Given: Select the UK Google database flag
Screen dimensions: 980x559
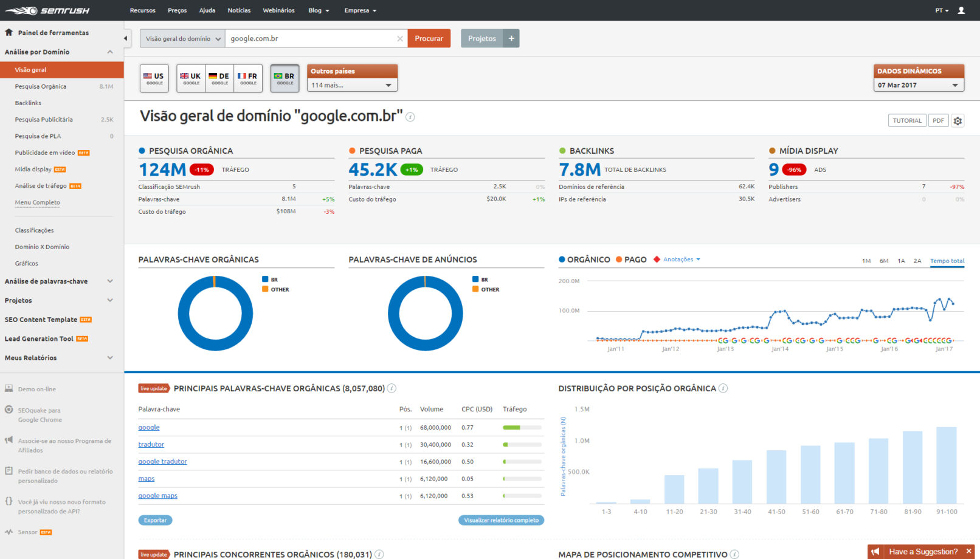Looking at the screenshot, I should [191, 78].
